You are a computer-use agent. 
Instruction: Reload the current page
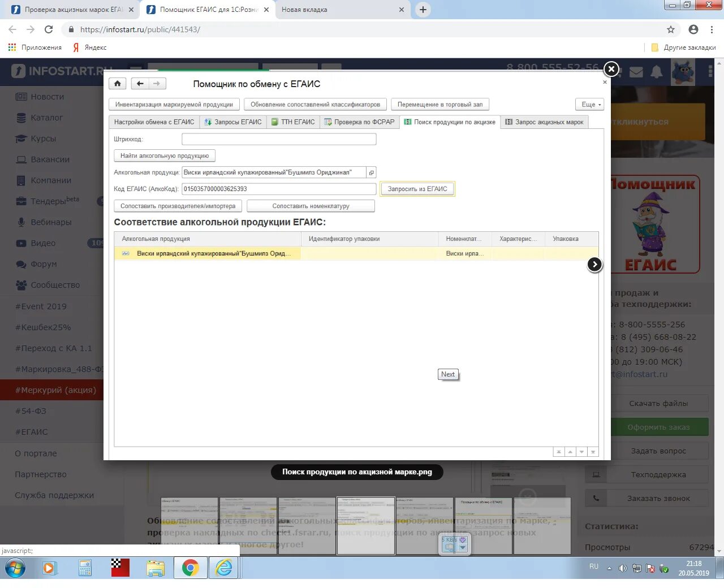pos(49,29)
